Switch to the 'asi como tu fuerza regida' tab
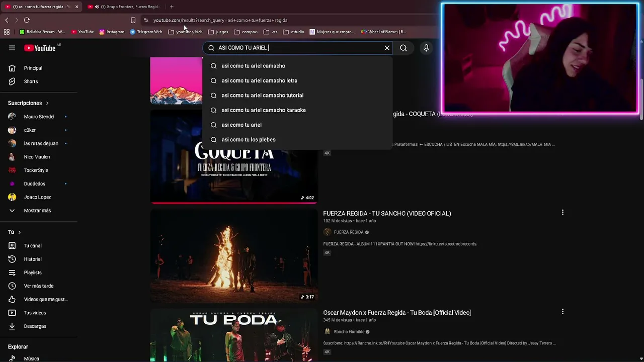 point(40,7)
